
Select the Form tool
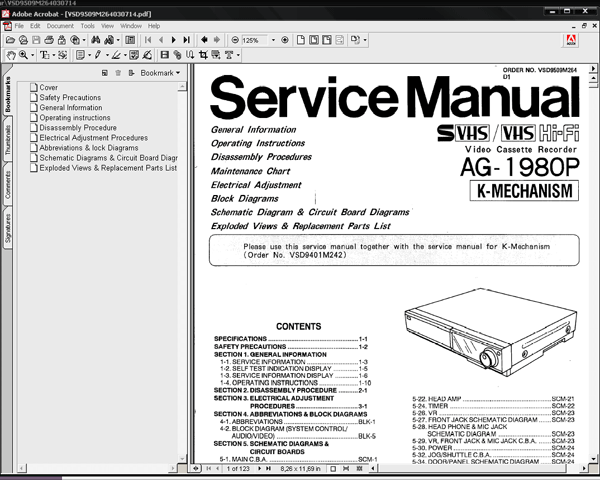pos(216,56)
